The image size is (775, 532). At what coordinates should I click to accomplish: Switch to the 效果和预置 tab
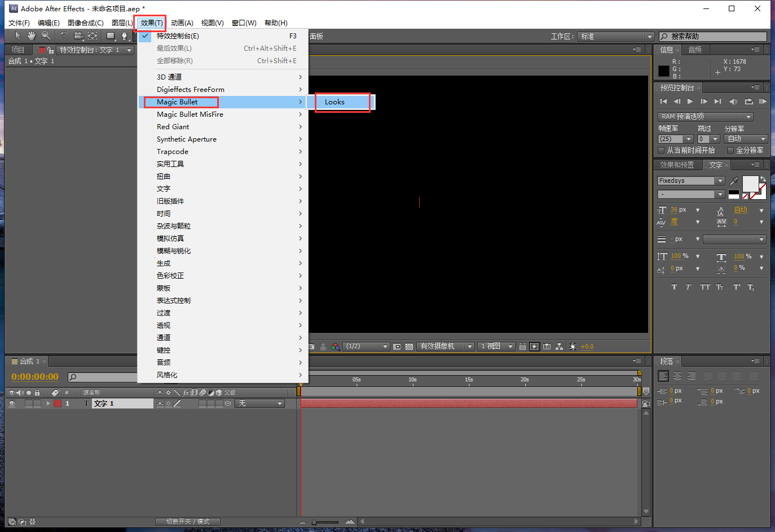pos(677,165)
